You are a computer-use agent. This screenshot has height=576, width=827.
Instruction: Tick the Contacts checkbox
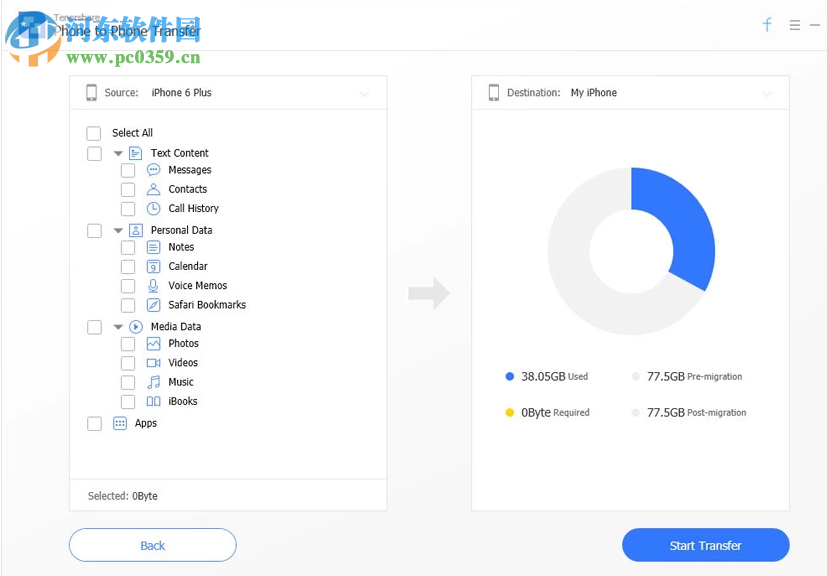click(x=128, y=189)
